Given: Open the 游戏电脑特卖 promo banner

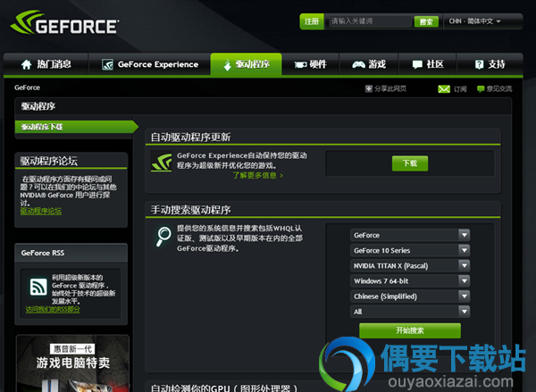Looking at the screenshot, I should coord(73,363).
